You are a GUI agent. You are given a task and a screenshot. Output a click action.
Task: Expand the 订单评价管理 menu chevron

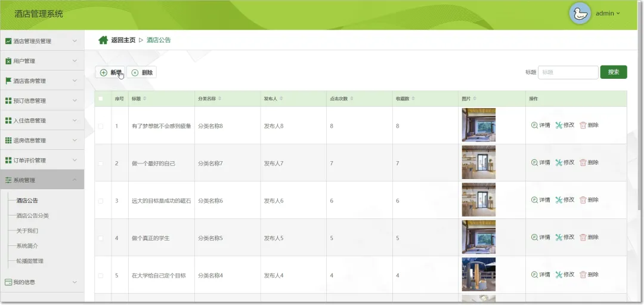point(75,160)
